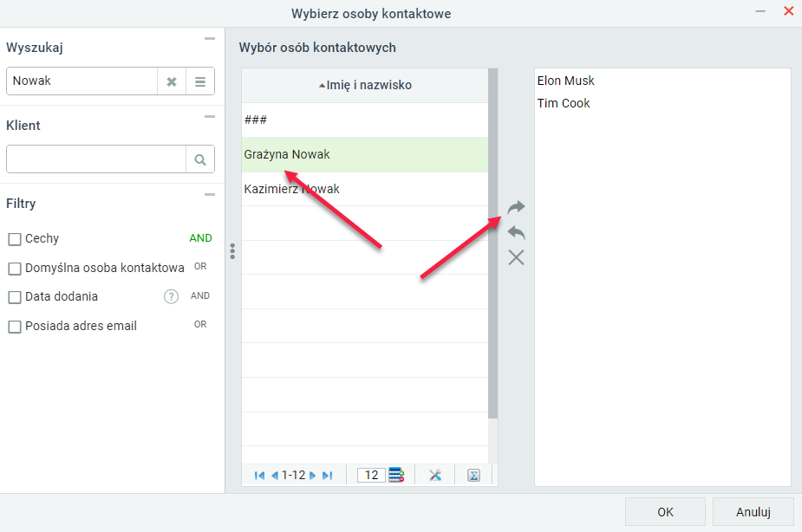Viewport: 802px width, 532px height.
Task: Click the sigma summary icon
Action: pos(473,476)
